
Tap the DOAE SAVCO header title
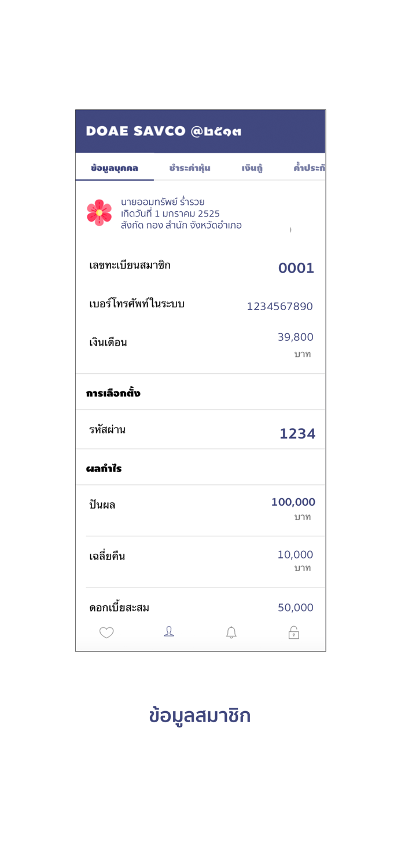tap(164, 131)
